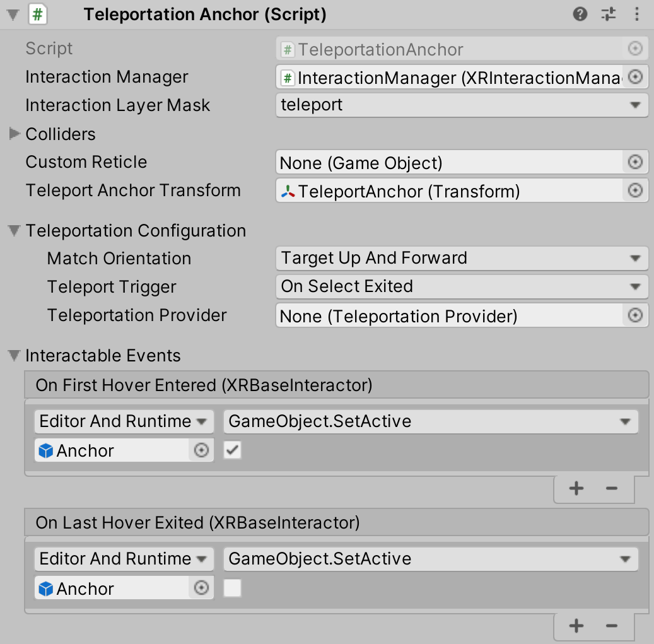Screen dimensions: 654x644
Task: Click Interaction Manager object picker circle
Action: 636,77
